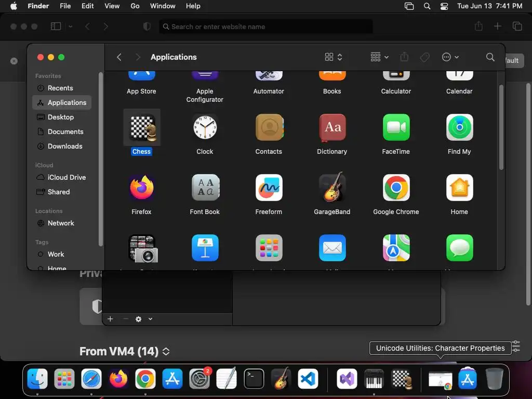Open the File menu
The height and width of the screenshot is (399, 532).
(x=65, y=6)
